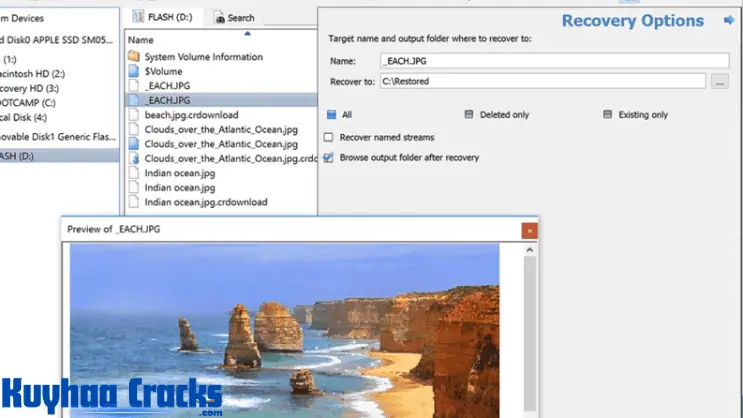Select the beach.jpg.crdownload file icon
The image size is (743, 418).
(x=134, y=115)
